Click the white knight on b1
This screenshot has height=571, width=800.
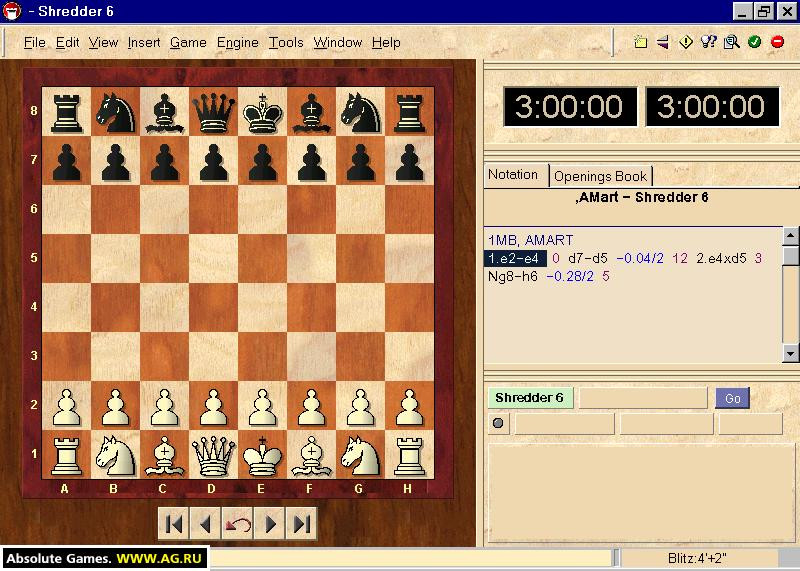pos(115,455)
